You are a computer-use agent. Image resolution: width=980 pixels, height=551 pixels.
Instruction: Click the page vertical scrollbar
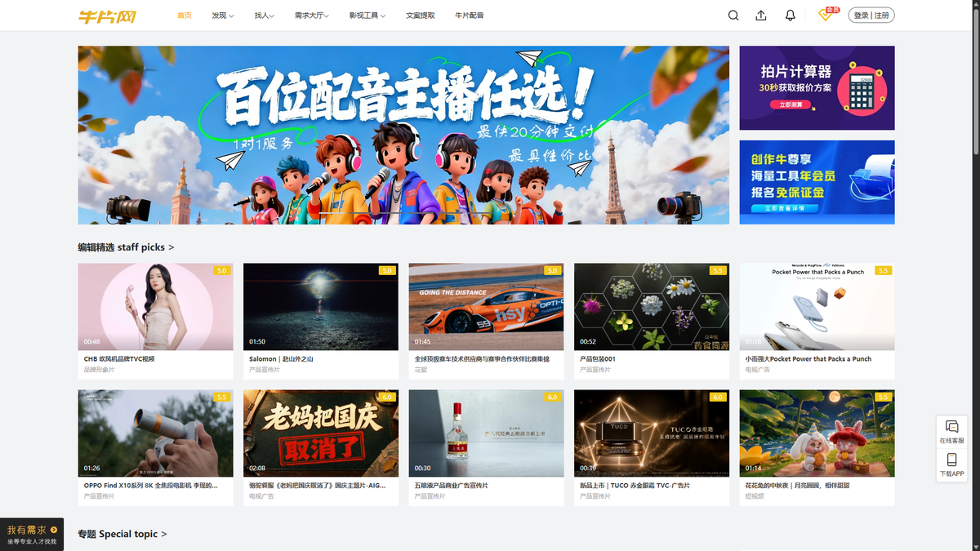976,80
